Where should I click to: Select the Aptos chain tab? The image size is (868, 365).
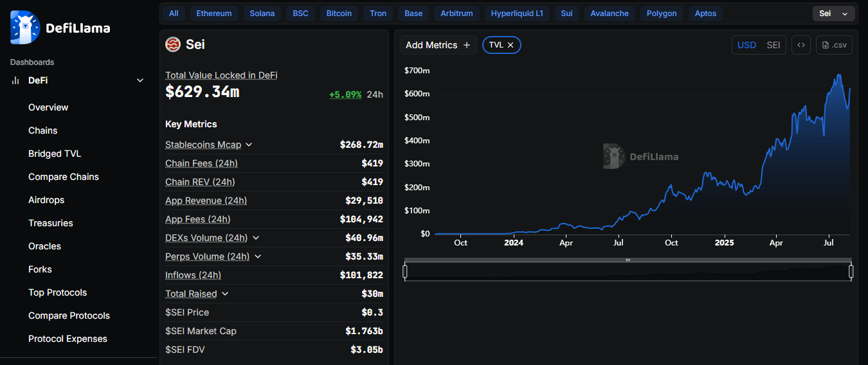point(705,13)
